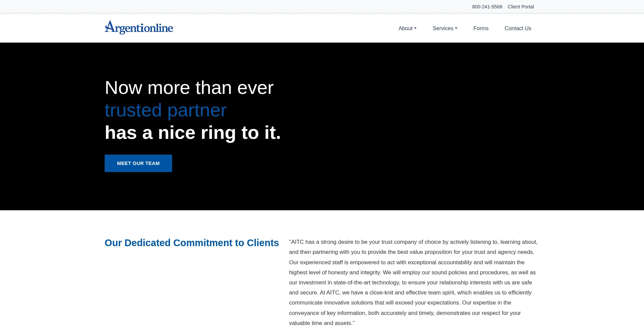
Task: Click the "Our Dedicated Commitment to Clients" heading
Action: (192, 243)
